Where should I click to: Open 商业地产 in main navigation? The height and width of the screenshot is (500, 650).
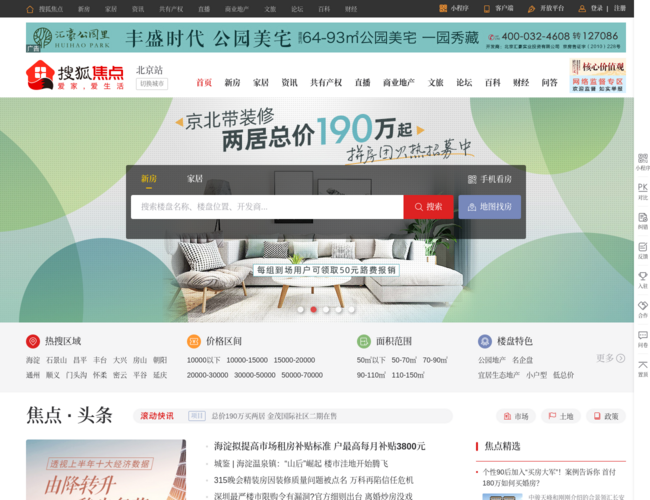pyautogui.click(x=399, y=83)
